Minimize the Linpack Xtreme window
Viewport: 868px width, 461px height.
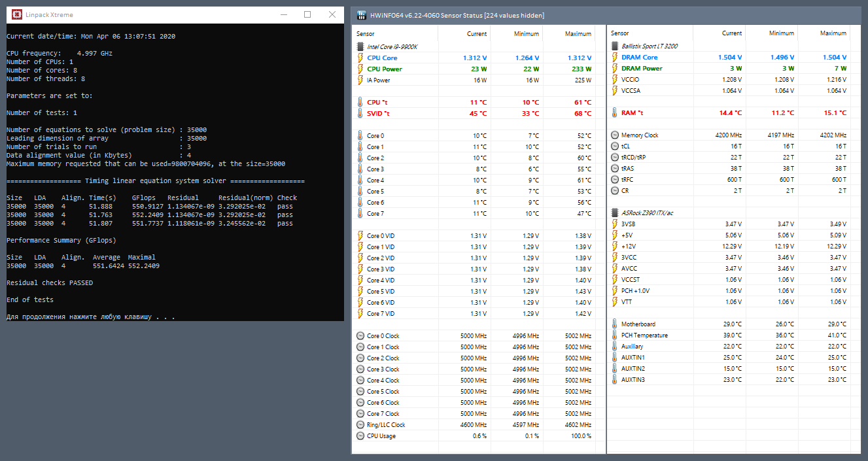click(283, 14)
